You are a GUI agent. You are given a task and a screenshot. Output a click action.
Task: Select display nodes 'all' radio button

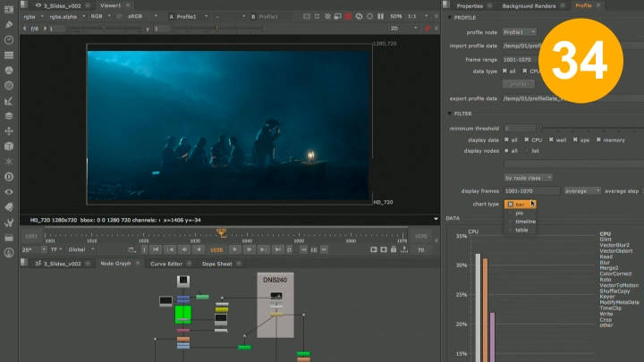[506, 151]
